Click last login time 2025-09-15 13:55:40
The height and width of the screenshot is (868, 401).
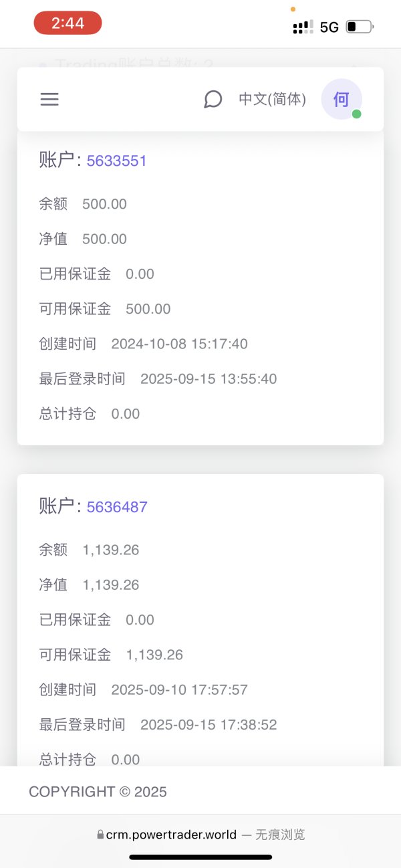tap(209, 379)
